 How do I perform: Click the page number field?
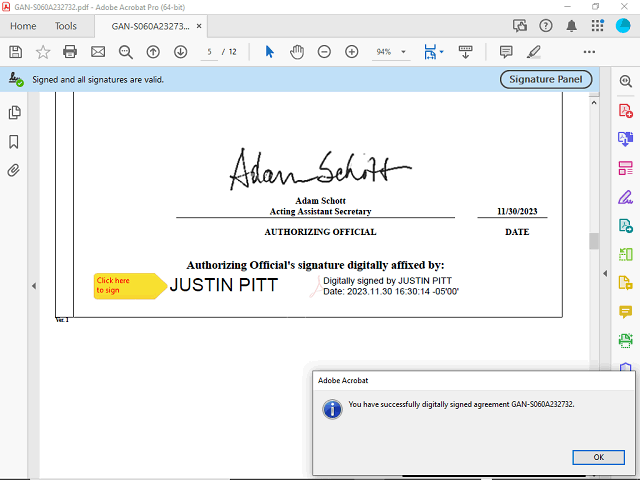[209, 52]
